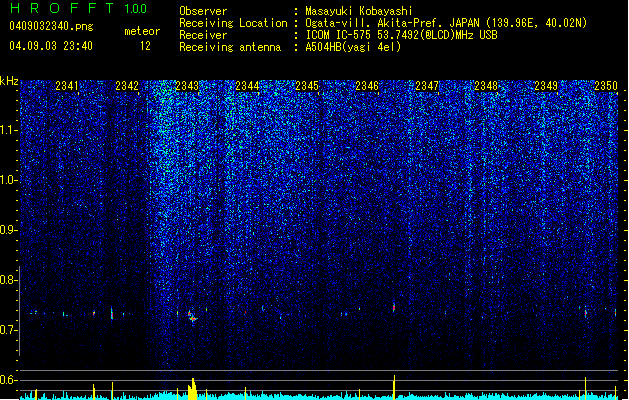The width and height of the screenshot is (629, 400).
Task: Click the 2341 time marker
Action: [x=67, y=86]
